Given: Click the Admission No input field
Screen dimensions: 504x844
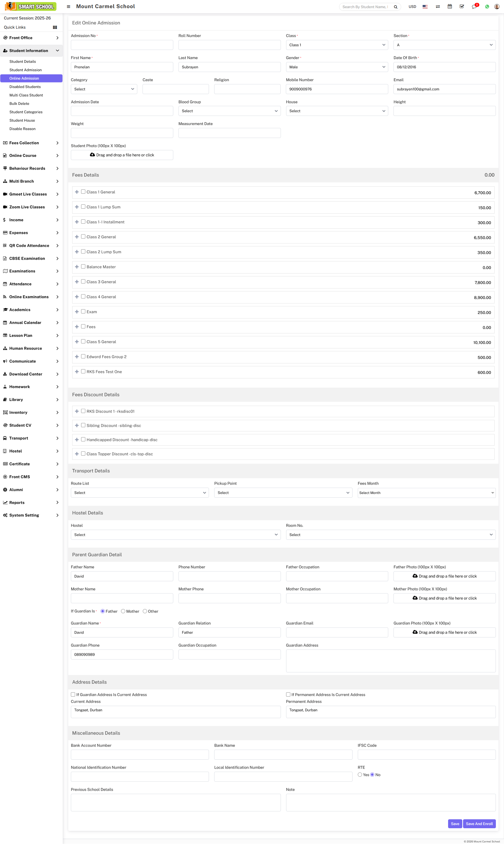Looking at the screenshot, I should coord(122,45).
